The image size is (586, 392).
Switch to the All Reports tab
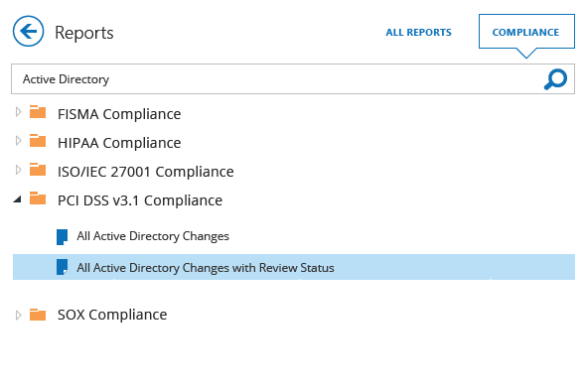(418, 33)
